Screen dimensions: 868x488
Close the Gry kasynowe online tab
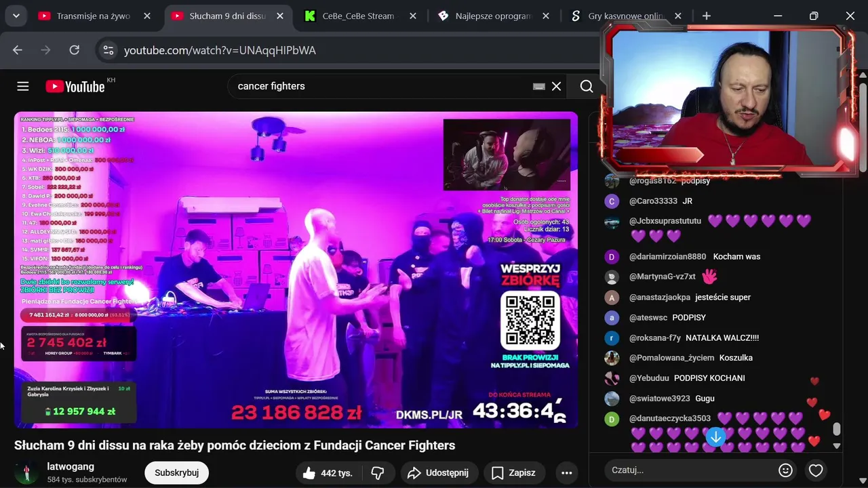pos(678,16)
